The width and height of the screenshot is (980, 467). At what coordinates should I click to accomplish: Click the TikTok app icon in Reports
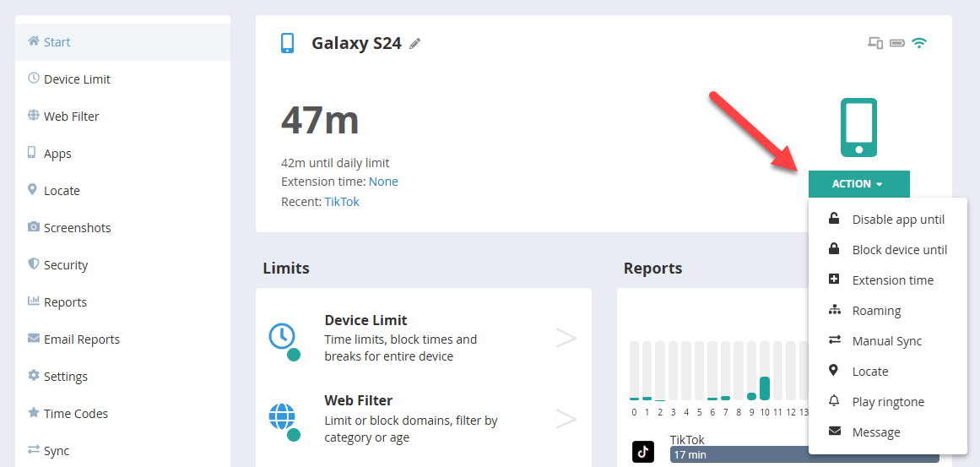(643, 451)
